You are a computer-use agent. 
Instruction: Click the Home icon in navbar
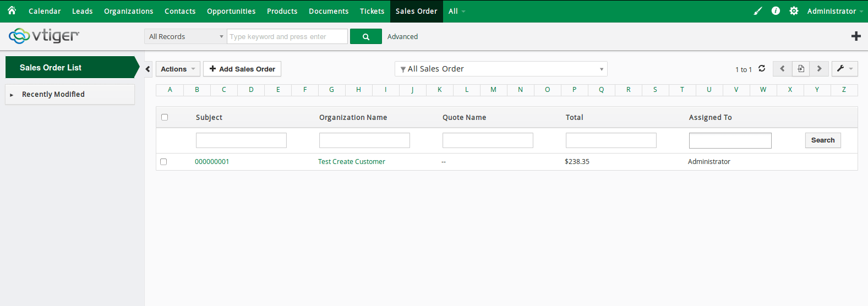(12, 10)
